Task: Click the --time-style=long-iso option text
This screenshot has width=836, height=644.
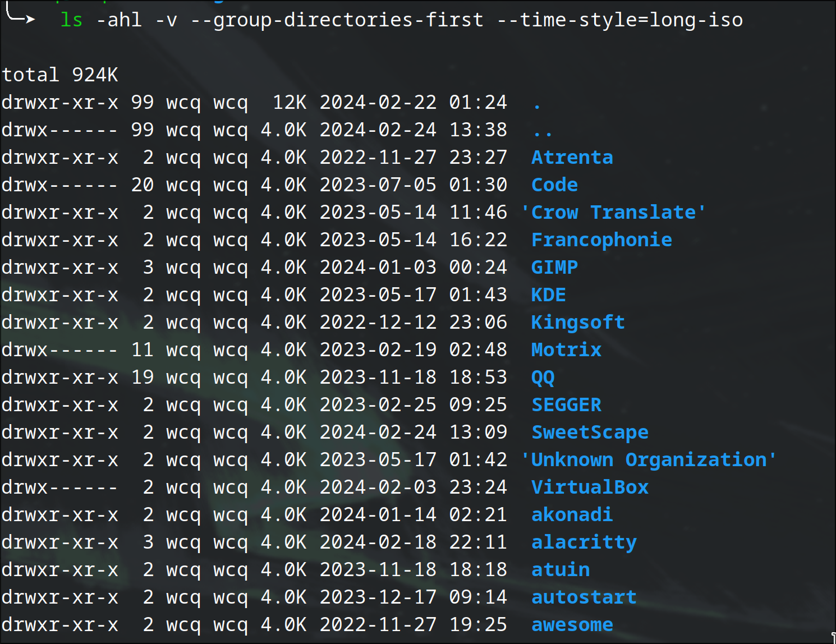Action: [620, 20]
